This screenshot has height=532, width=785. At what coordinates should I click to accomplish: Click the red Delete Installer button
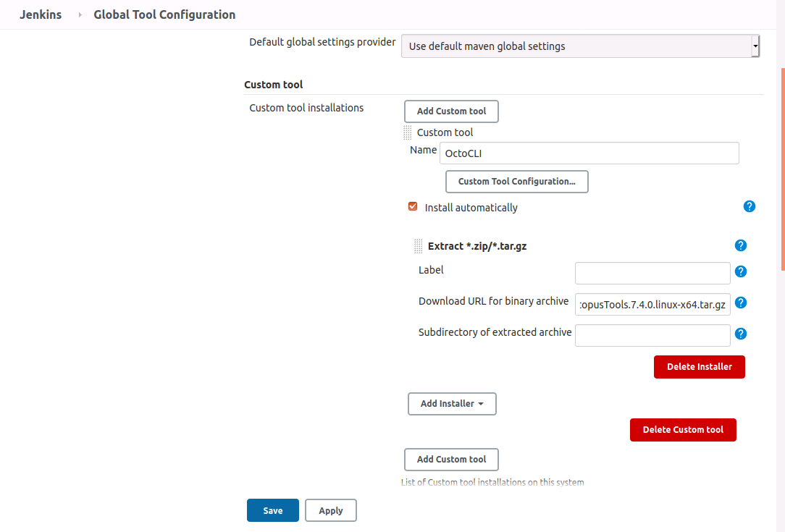coord(699,367)
